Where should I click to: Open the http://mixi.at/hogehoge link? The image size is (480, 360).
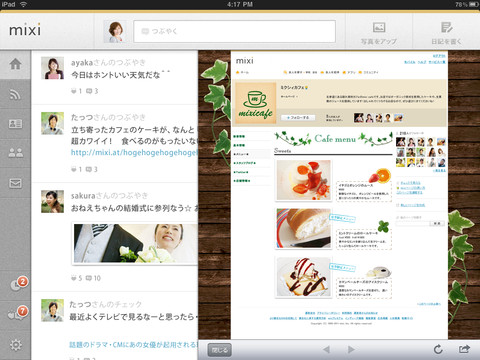[134, 152]
